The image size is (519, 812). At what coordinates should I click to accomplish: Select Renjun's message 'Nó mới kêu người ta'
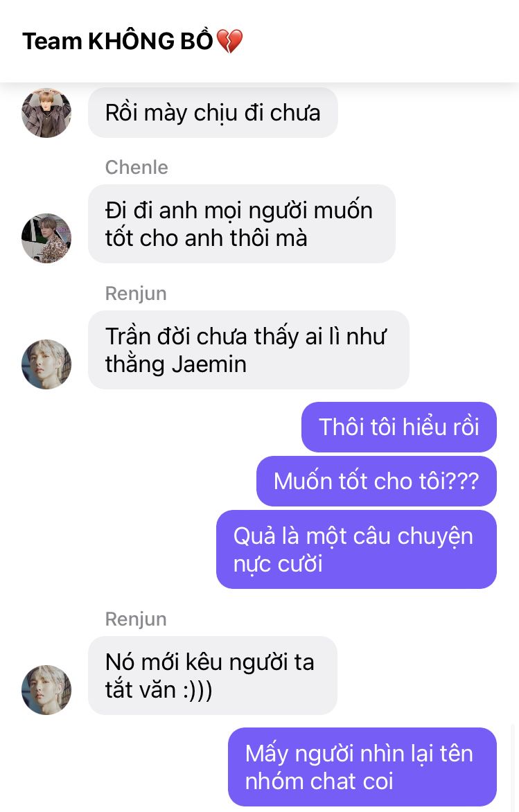[213, 676]
